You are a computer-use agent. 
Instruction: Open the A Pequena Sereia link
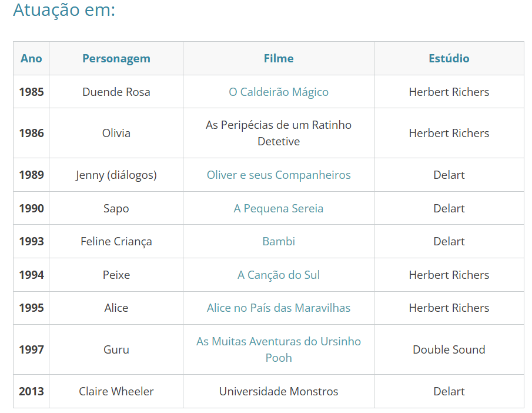tap(279, 208)
